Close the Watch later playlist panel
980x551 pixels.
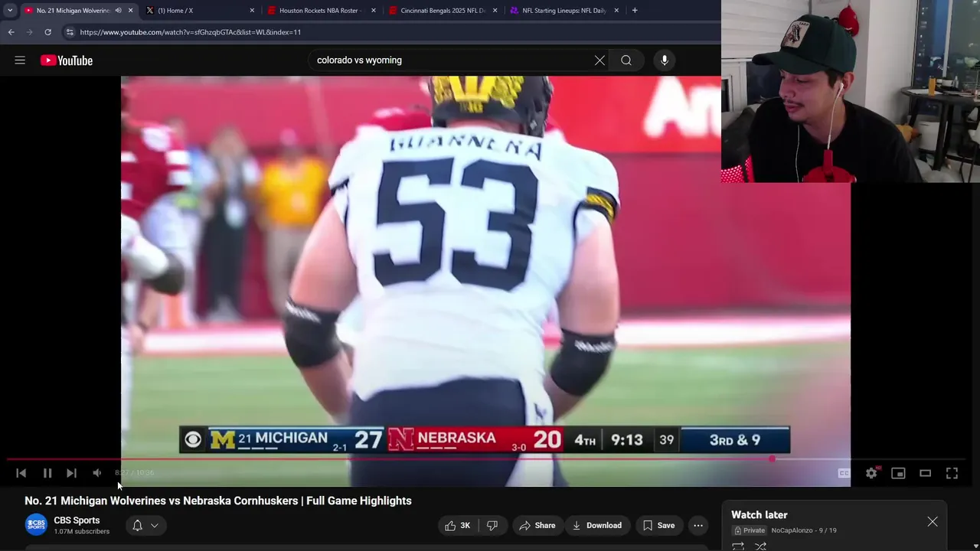pos(933,522)
